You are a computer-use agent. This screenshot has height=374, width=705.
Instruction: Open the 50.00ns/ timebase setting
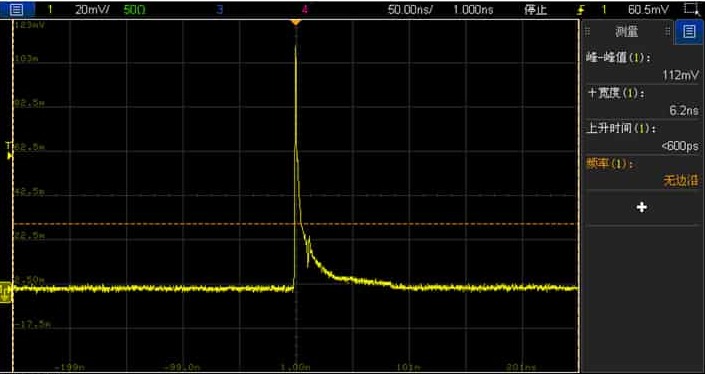[x=410, y=9]
